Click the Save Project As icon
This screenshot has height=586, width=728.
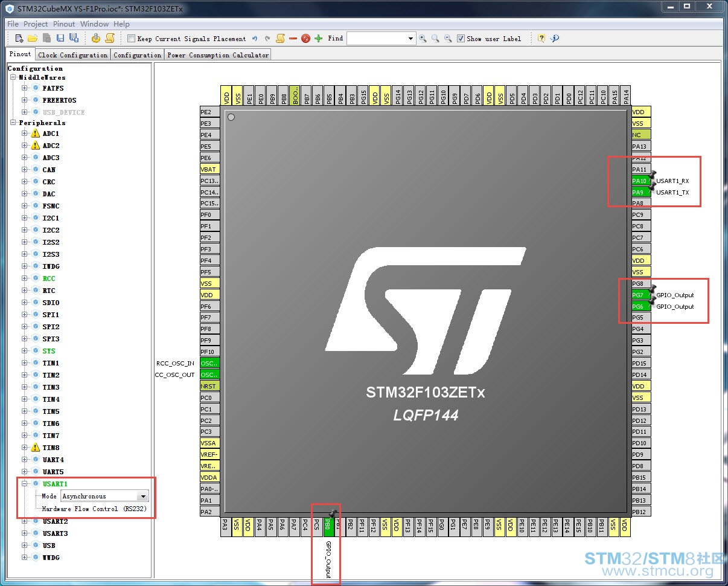74,38
